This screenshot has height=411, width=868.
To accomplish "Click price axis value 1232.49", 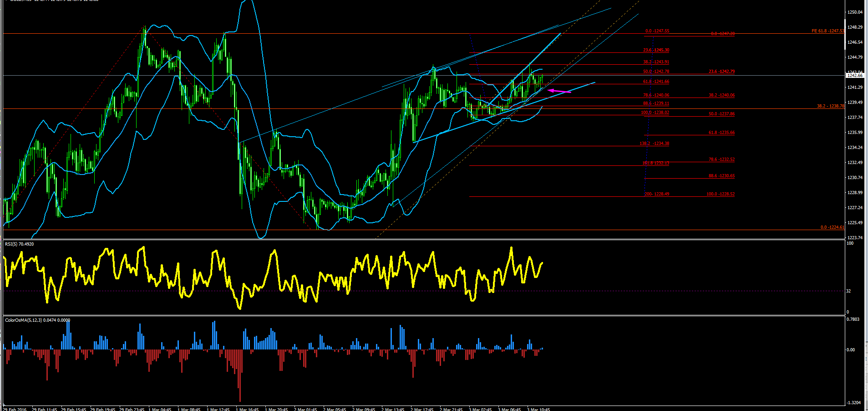I will [855, 163].
